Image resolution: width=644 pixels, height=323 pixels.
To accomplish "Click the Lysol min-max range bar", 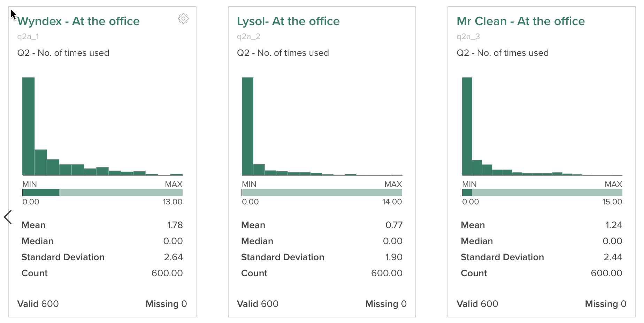I will click(322, 193).
